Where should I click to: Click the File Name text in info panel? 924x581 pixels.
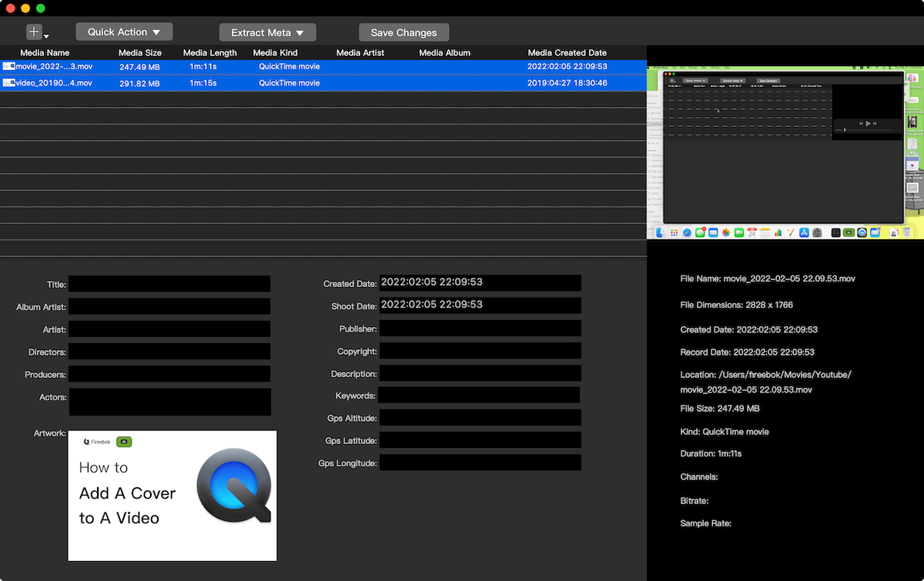(768, 279)
